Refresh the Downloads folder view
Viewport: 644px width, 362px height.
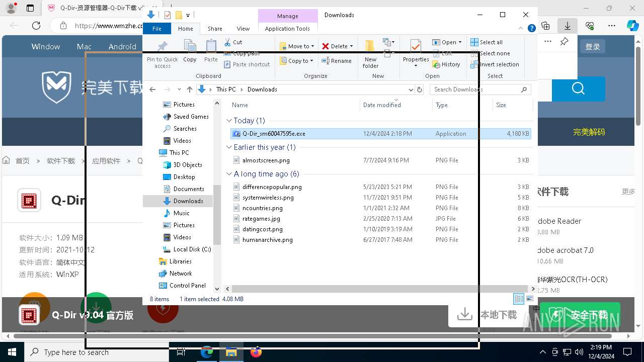420,89
